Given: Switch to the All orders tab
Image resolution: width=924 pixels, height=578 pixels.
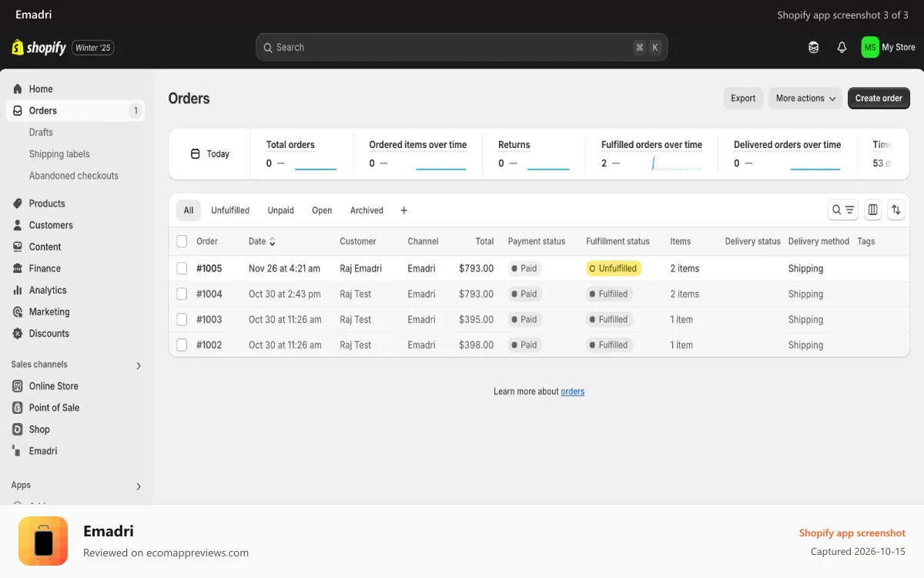Looking at the screenshot, I should [189, 210].
